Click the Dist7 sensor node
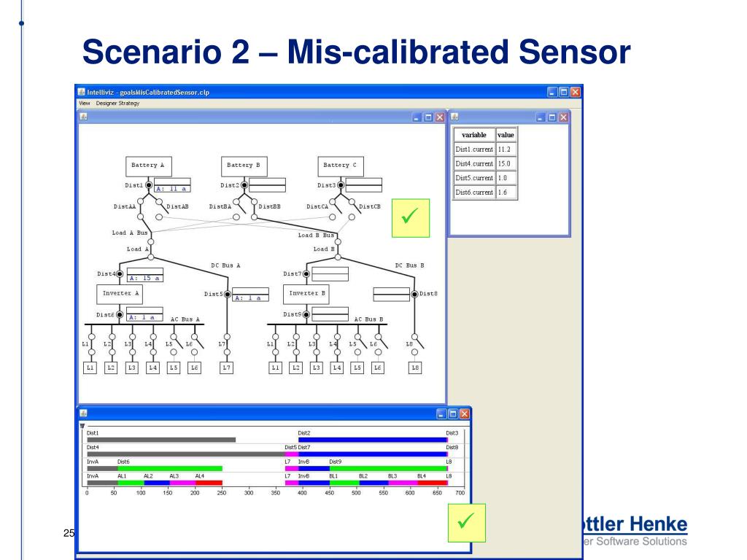747x560 pixels. tap(306, 274)
